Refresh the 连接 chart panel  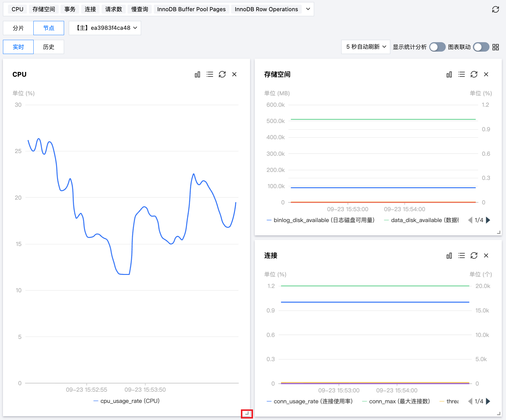tap(474, 256)
